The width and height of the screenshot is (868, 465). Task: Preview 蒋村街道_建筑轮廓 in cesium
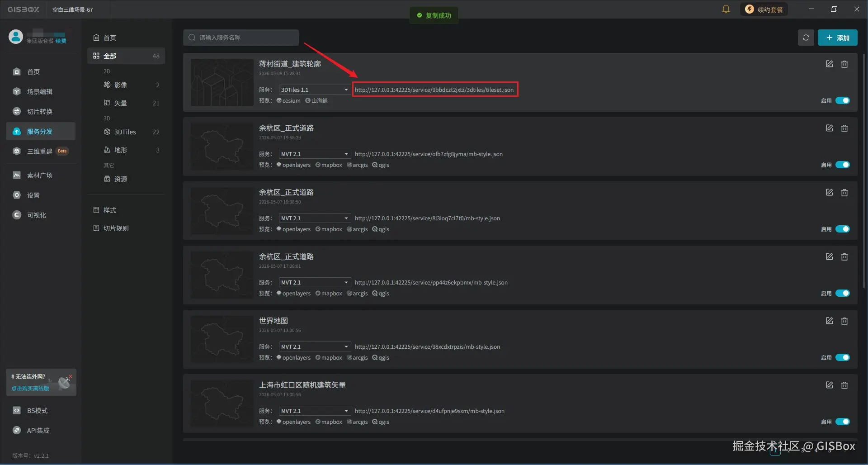(x=288, y=100)
